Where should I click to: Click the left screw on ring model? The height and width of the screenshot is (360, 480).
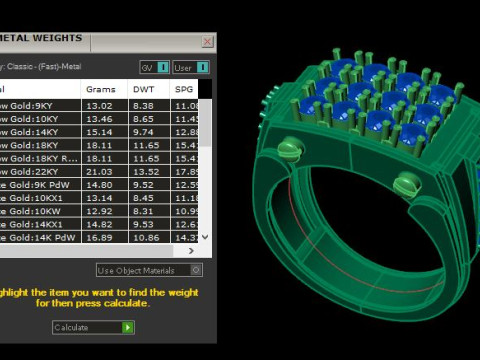[290, 149]
